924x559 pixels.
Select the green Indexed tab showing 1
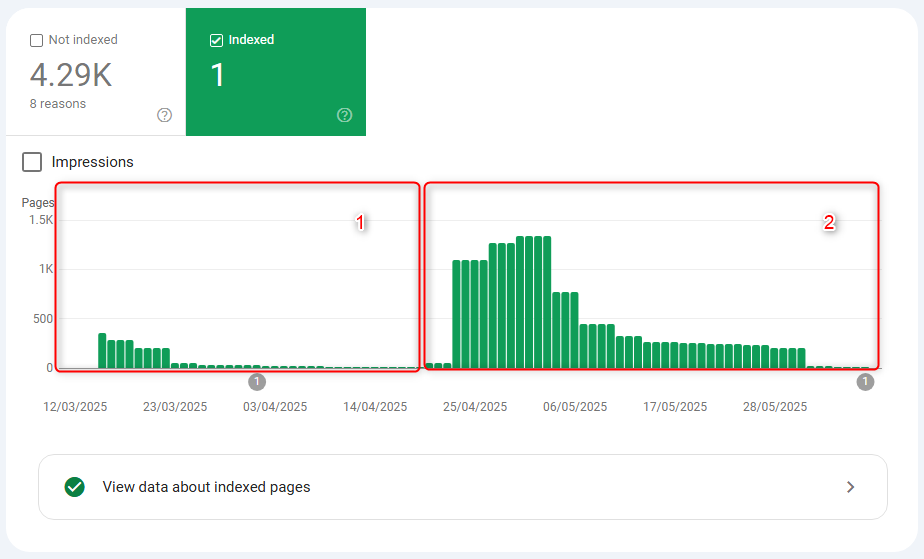[276, 72]
